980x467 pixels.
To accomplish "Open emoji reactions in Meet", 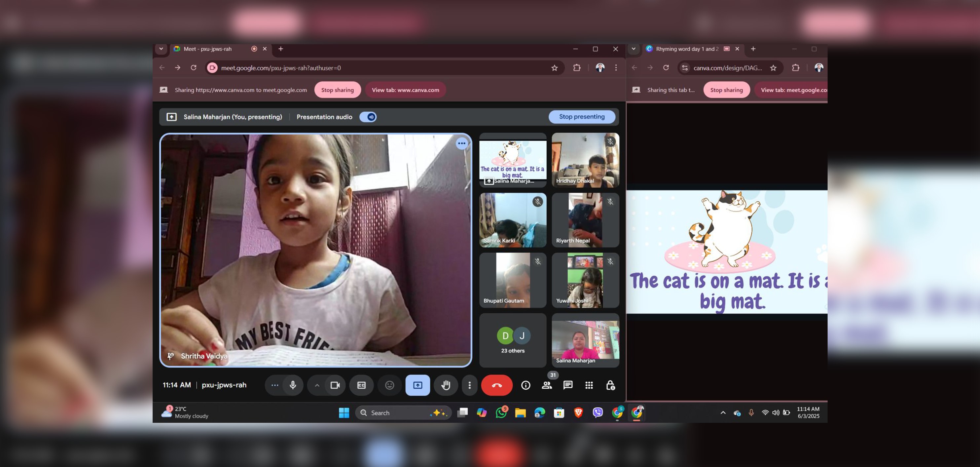I will coord(389,385).
